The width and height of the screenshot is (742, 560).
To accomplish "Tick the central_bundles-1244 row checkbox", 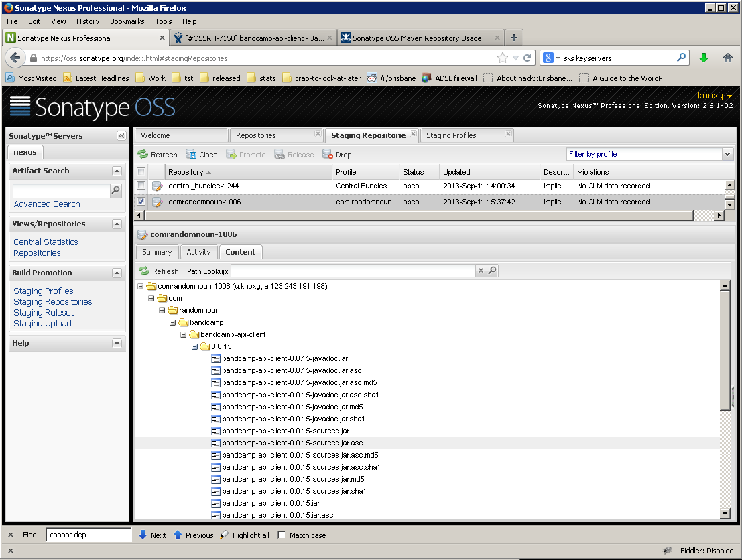I will point(141,185).
